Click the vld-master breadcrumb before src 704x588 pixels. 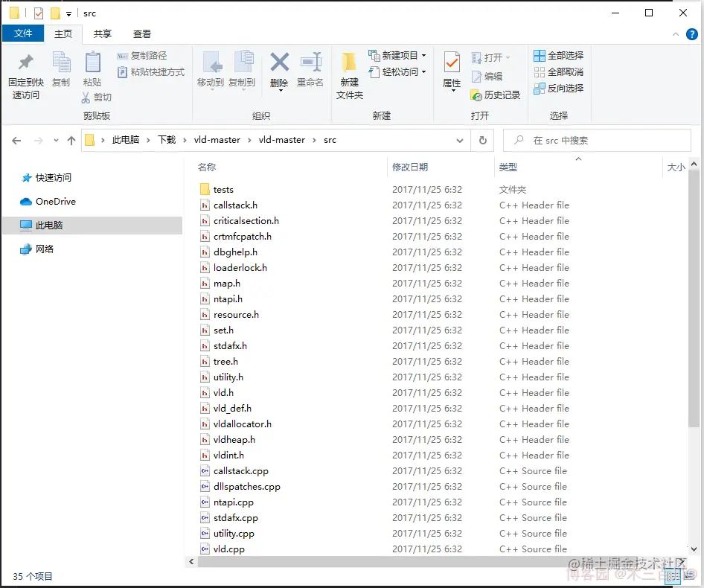(281, 140)
